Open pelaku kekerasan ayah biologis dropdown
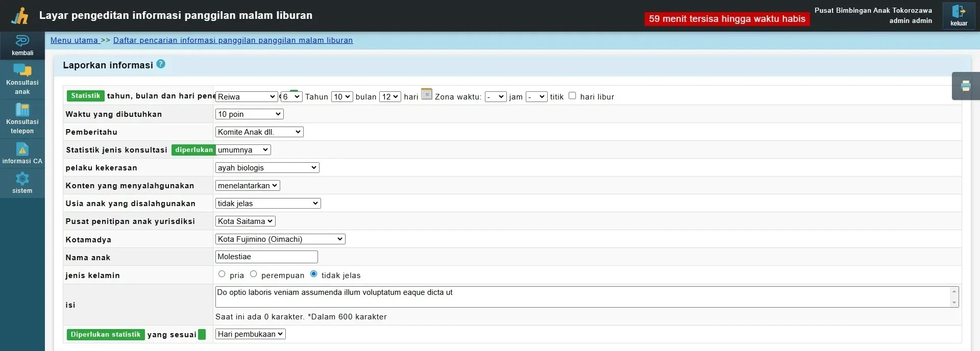Image resolution: width=980 pixels, height=351 pixels. click(x=267, y=168)
